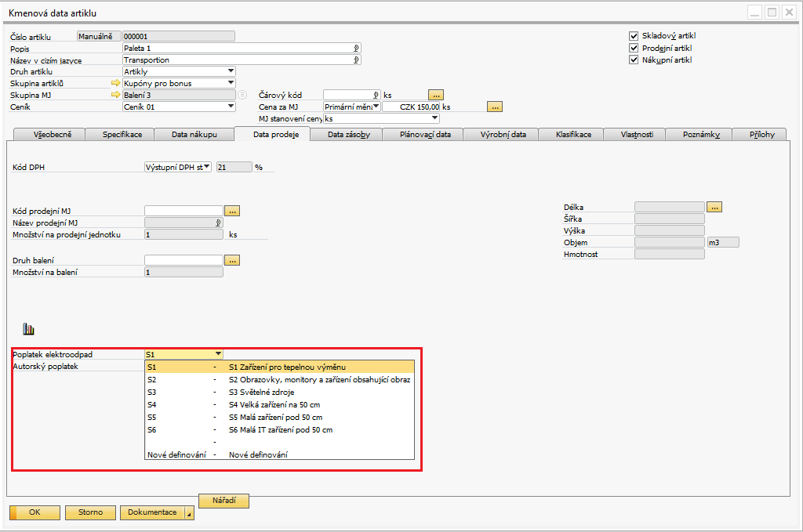Viewport: 803px width, 532px height.
Task: Switch to the Klasifikace tab
Action: 573,135
